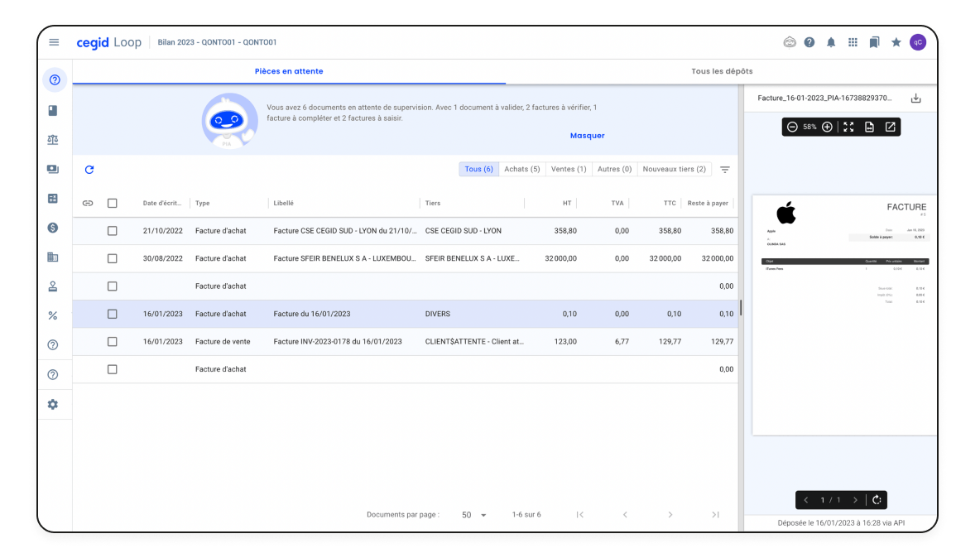This screenshot has height=553, width=980.
Task: Open the filled help icon in top header
Action: coord(809,42)
